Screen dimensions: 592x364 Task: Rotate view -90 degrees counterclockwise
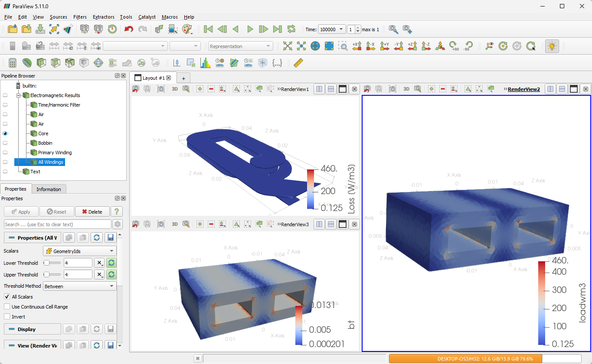point(468,46)
